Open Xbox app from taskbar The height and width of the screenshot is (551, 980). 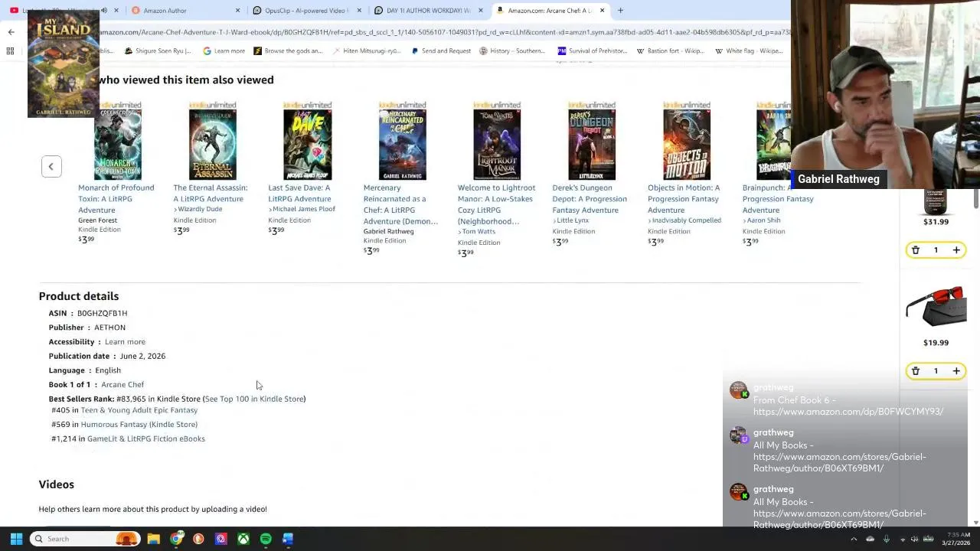pos(243,539)
